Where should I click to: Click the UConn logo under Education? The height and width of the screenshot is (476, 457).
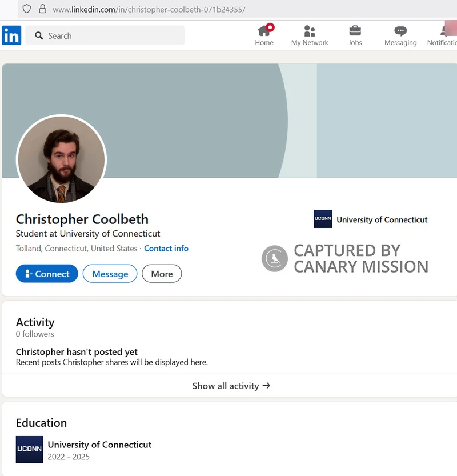(30, 450)
